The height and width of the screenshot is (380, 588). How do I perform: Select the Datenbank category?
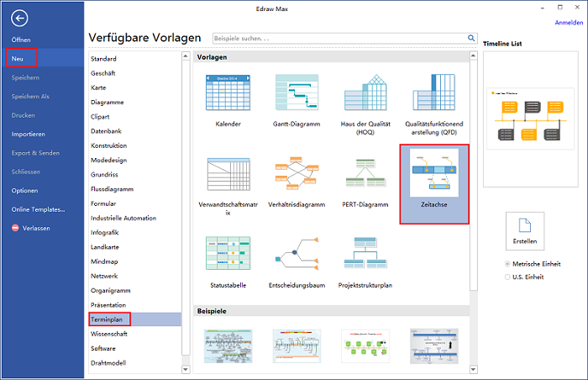click(106, 131)
